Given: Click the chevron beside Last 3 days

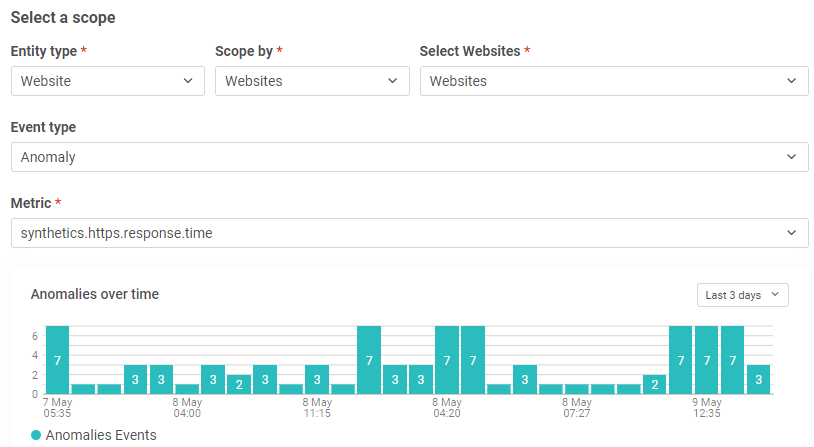Looking at the screenshot, I should click(x=775, y=295).
